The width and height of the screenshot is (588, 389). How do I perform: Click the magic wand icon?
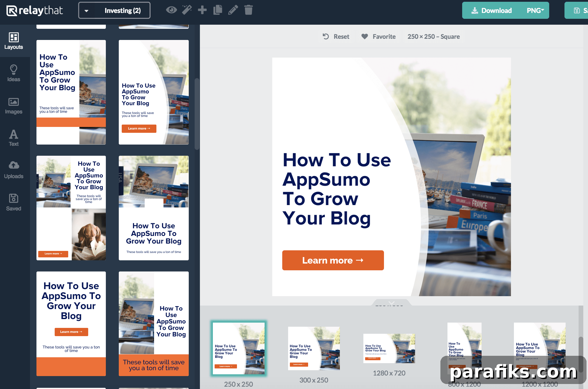pos(187,10)
